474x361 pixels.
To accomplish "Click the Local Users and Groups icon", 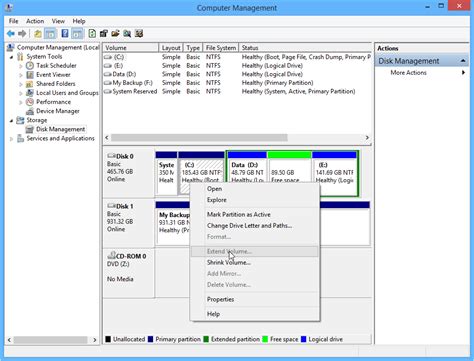I will 30,93.
